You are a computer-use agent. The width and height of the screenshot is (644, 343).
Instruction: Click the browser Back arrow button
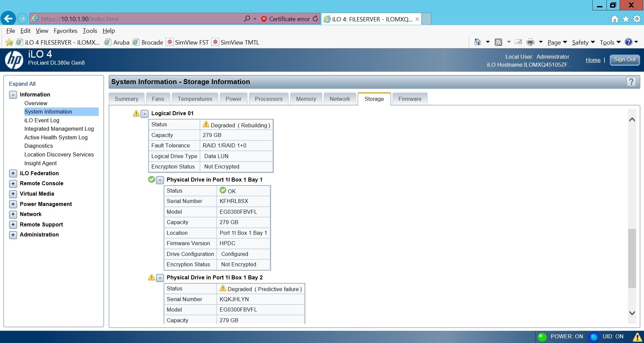[x=8, y=18]
